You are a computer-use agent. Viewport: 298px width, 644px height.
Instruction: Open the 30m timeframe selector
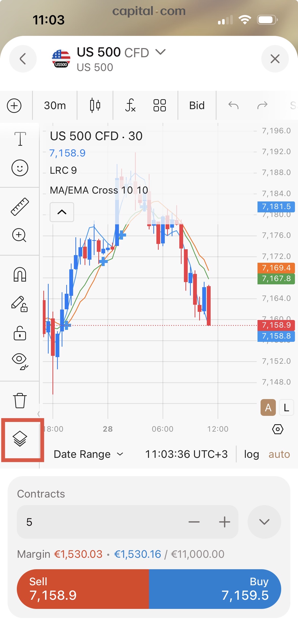click(55, 106)
